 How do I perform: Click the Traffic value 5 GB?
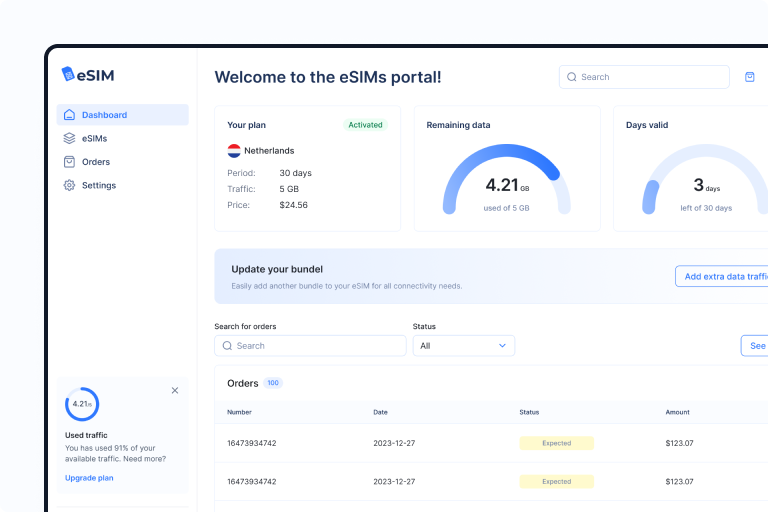pyautogui.click(x=289, y=189)
